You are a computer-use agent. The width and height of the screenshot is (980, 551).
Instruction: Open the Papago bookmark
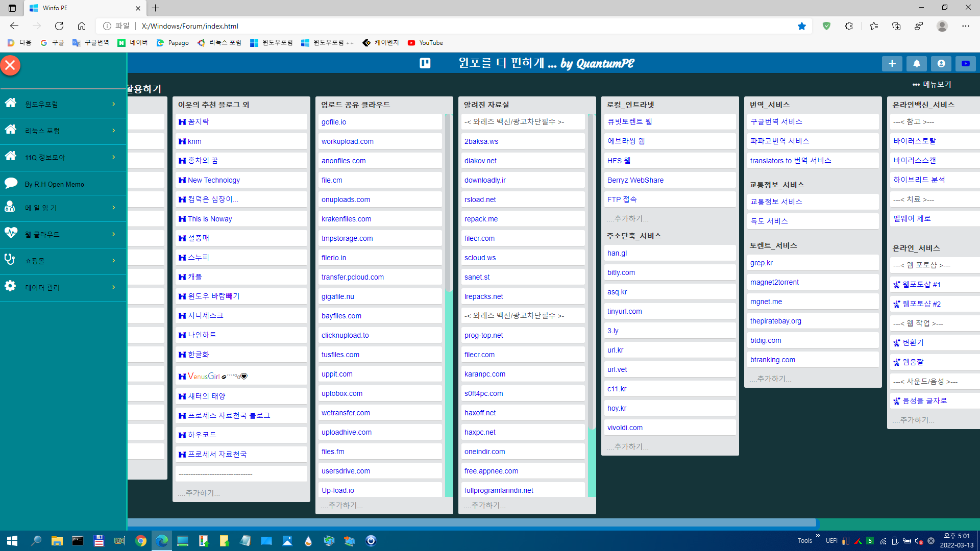pos(173,43)
